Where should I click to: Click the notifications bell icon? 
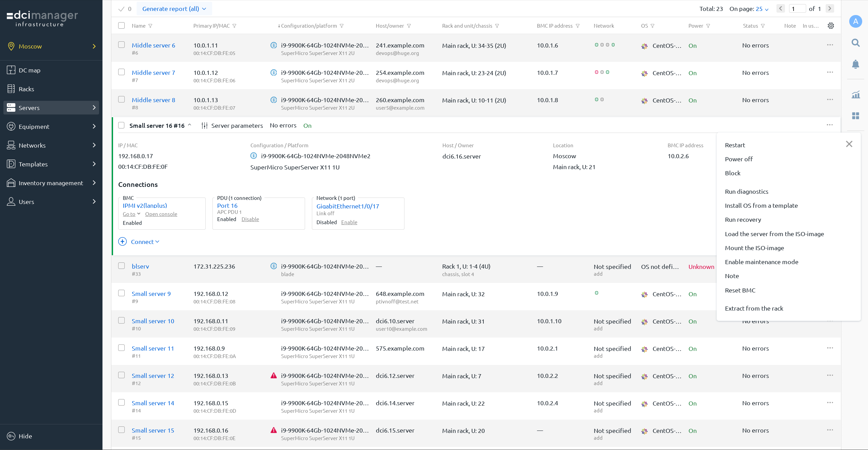(x=855, y=64)
